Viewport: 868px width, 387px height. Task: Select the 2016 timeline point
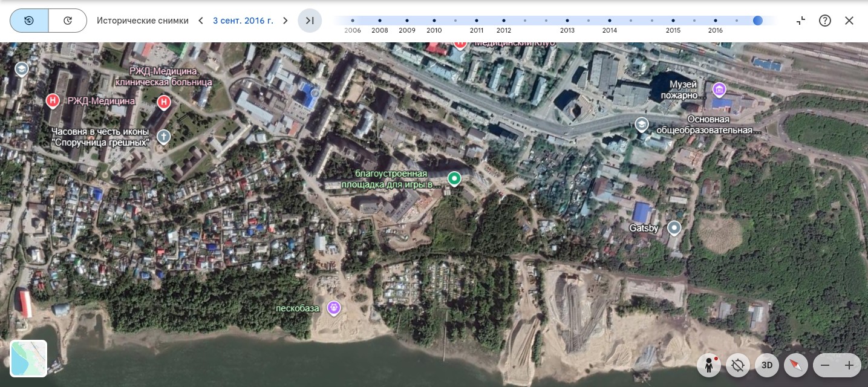point(716,21)
